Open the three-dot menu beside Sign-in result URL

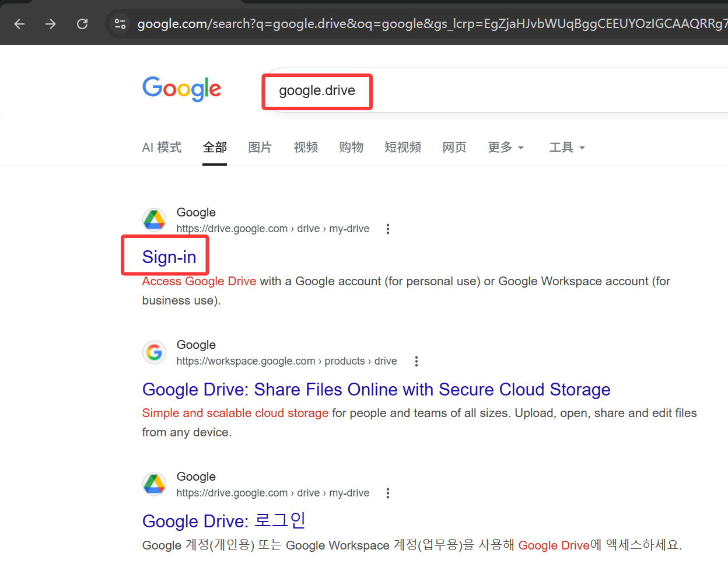(387, 229)
